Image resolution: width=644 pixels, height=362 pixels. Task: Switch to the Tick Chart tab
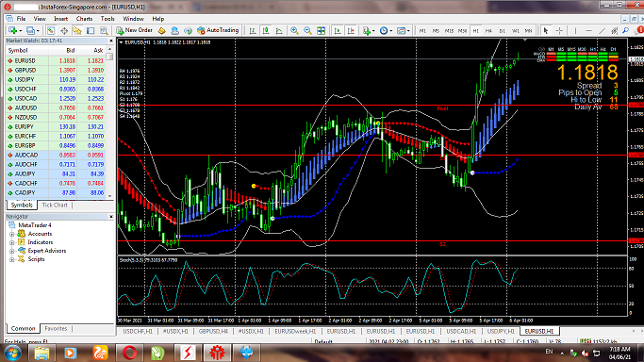click(55, 205)
